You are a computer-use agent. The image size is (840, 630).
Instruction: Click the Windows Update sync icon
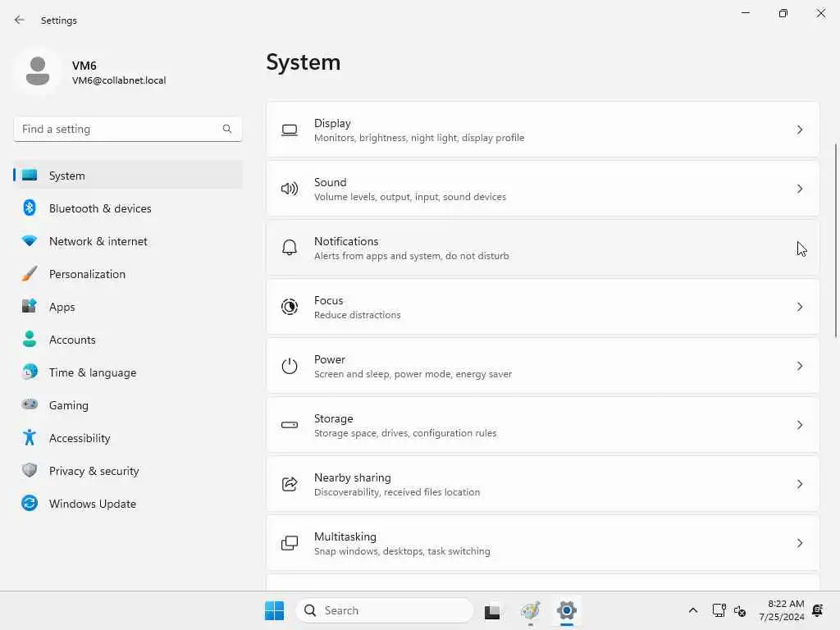tap(30, 503)
